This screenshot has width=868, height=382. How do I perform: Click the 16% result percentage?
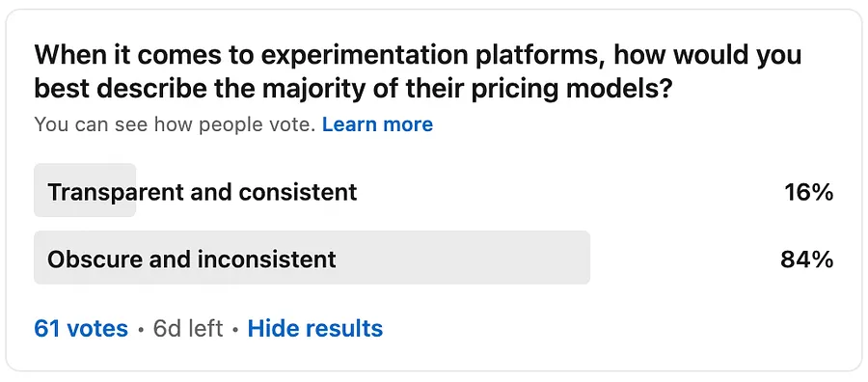pos(809,193)
